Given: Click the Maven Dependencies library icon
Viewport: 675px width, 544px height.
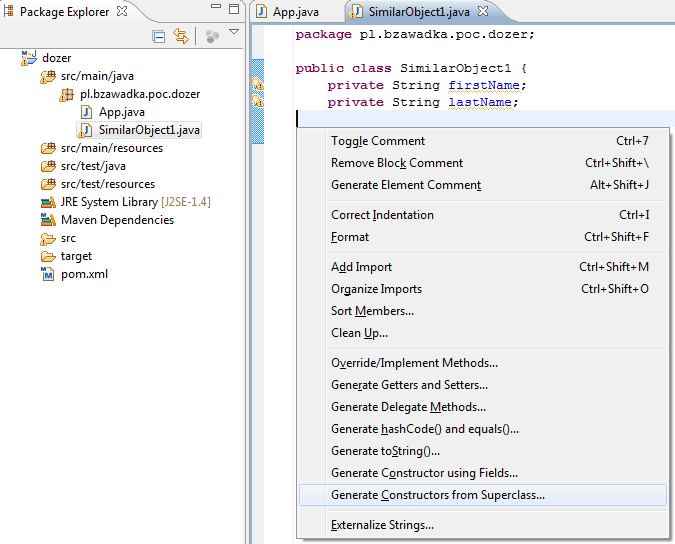Looking at the screenshot, I should (x=48, y=220).
